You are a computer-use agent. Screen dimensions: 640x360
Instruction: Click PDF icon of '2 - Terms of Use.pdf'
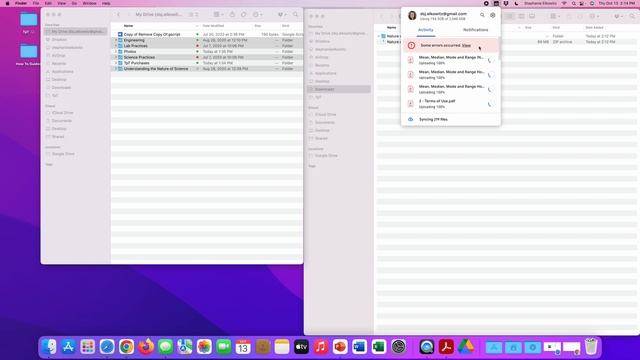click(x=411, y=104)
